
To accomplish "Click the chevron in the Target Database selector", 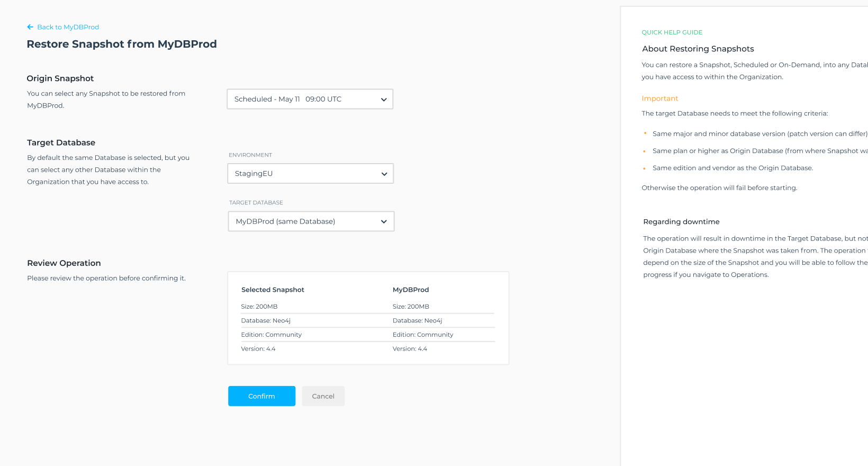I will tap(384, 222).
